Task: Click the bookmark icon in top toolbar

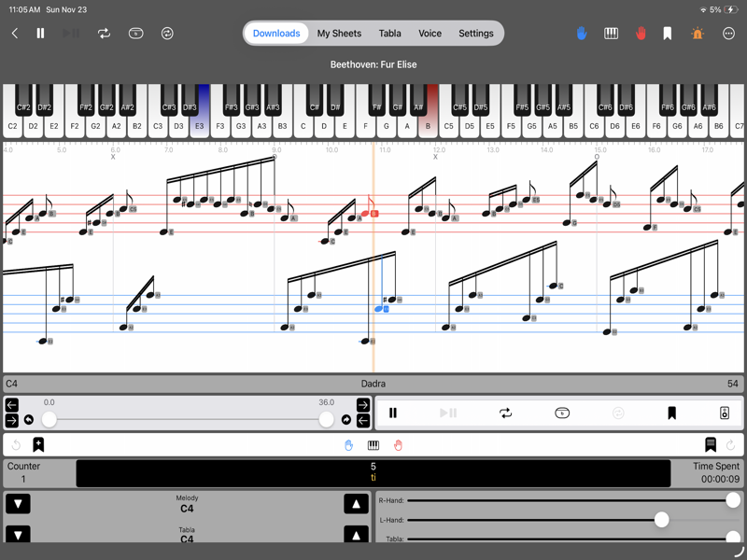Action: [x=667, y=33]
